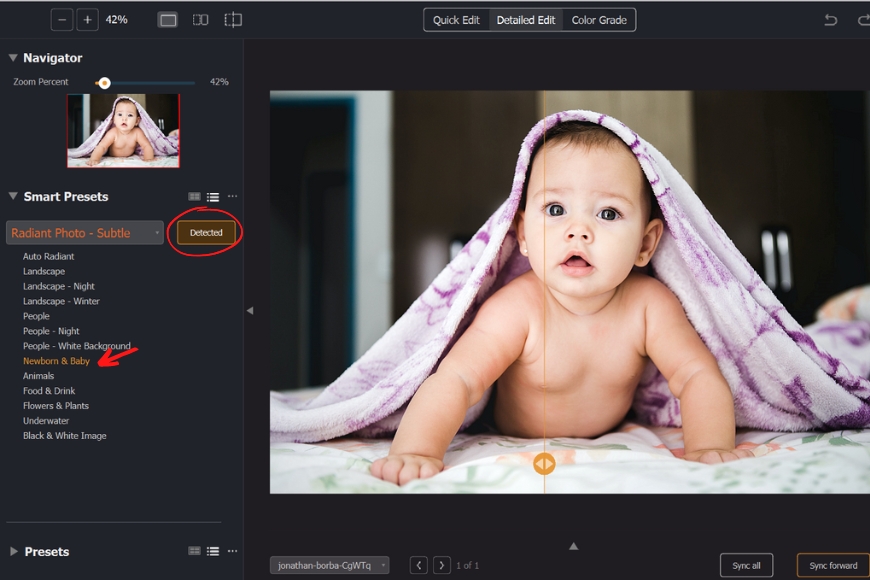Go to previous image arrow

tap(419, 565)
